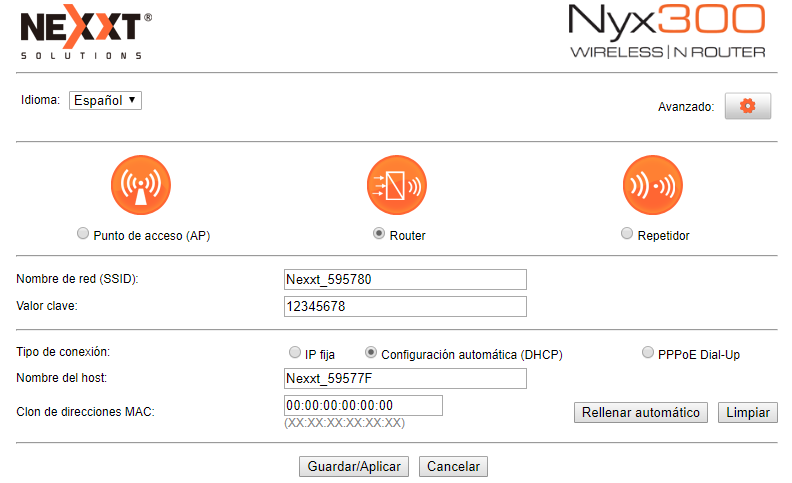Click the Nombre de red (SSID) field
The image size is (792, 483).
point(405,279)
